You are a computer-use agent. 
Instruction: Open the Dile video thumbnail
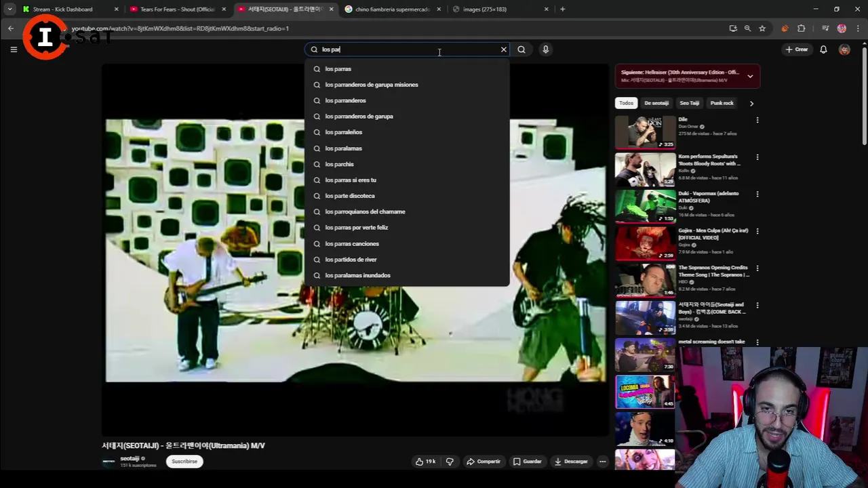point(645,132)
